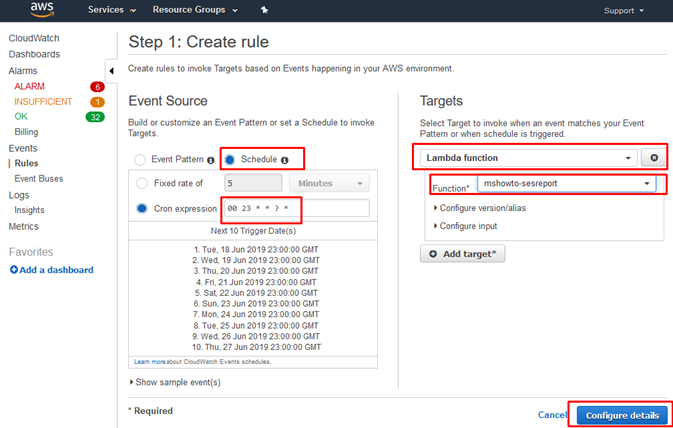Open Event Buses in sidebar
673x428 pixels.
[x=39, y=179]
